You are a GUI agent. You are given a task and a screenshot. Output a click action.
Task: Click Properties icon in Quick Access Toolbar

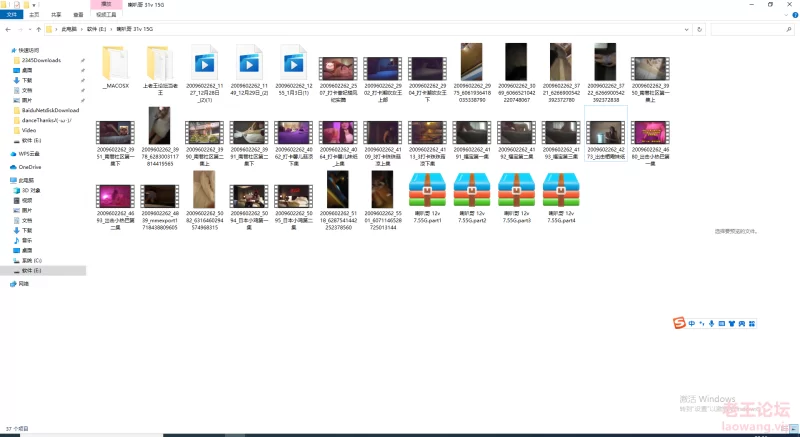(x=17, y=5)
